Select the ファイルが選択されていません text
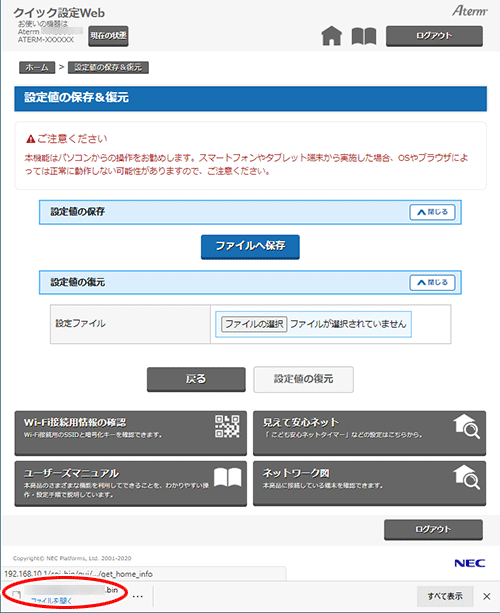The image size is (500, 613). 348,324
